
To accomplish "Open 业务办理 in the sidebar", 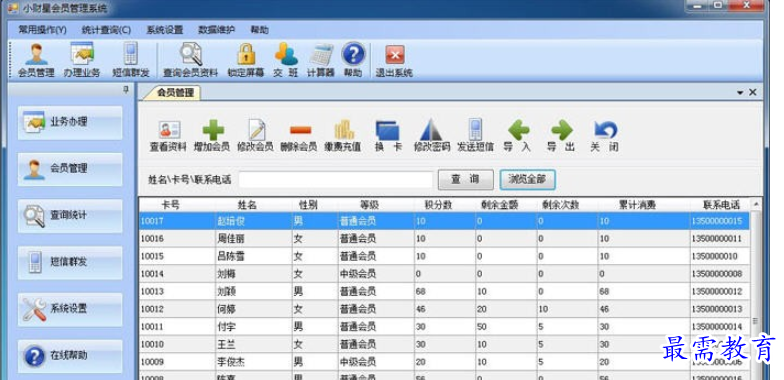I will [x=70, y=122].
